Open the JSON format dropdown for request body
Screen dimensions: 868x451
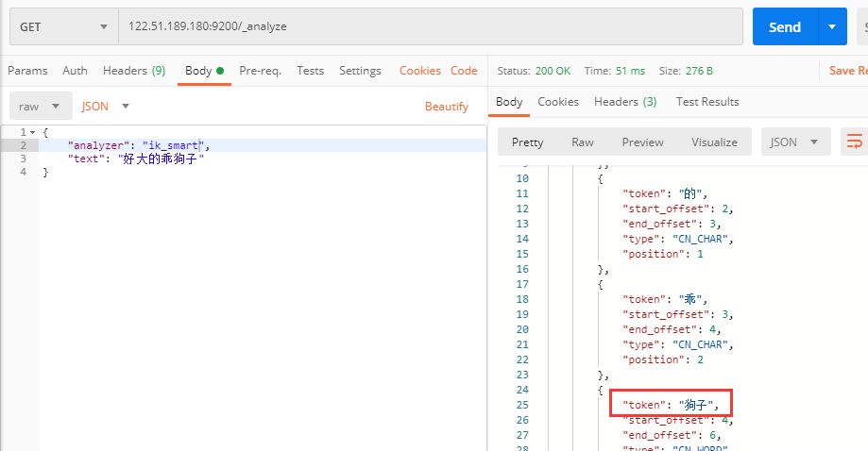105,106
